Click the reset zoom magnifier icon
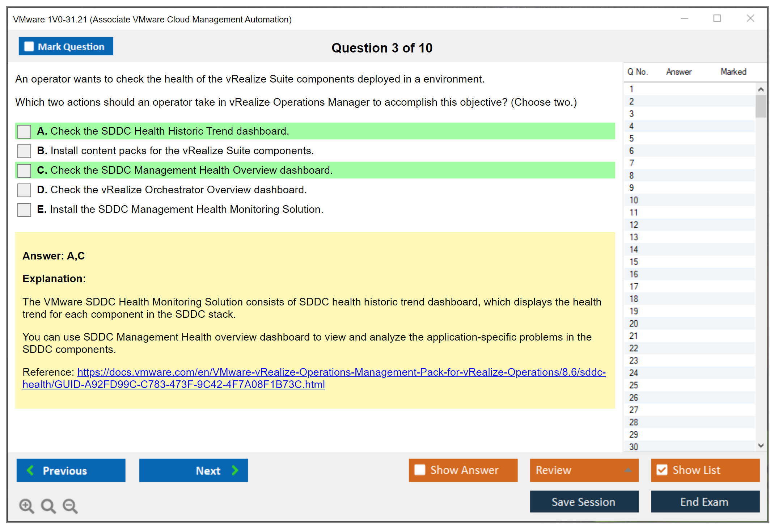This screenshot has height=532, width=778. pyautogui.click(x=48, y=506)
